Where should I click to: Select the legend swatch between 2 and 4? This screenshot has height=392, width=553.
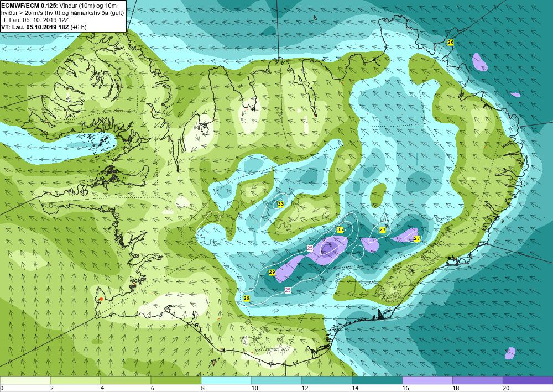pyautogui.click(x=75, y=380)
